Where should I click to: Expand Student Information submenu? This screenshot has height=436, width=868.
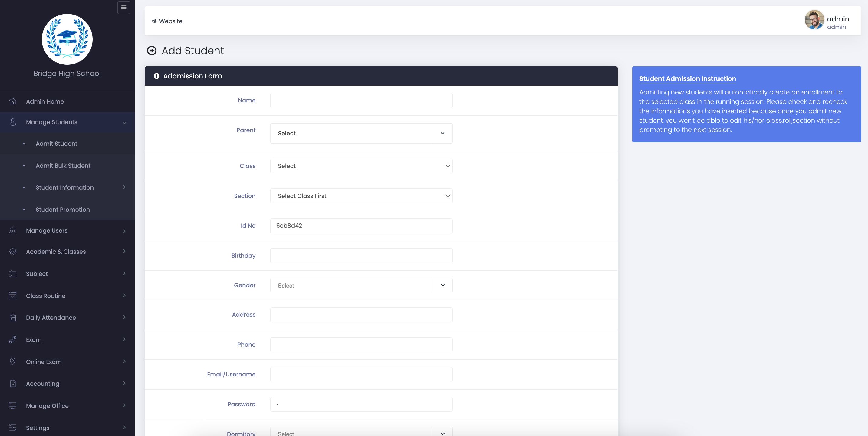click(65, 187)
